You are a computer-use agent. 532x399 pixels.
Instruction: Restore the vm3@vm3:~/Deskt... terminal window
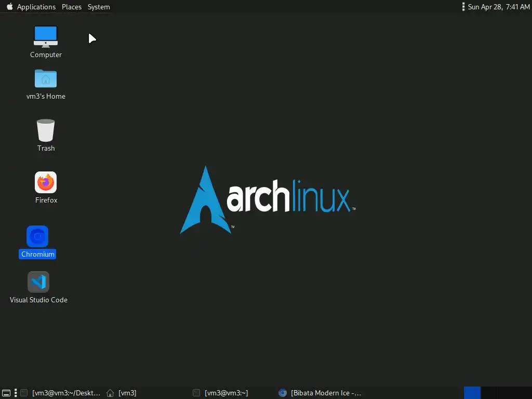61,393
